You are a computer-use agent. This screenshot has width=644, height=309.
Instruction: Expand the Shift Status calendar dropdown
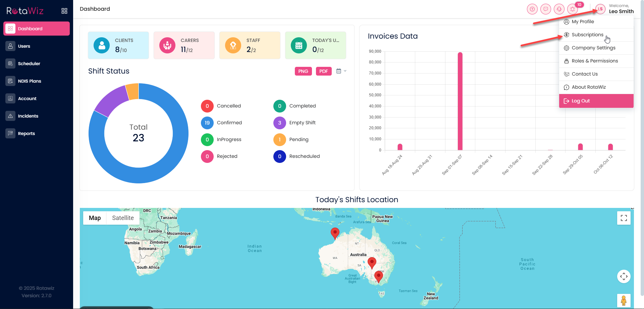click(x=341, y=71)
